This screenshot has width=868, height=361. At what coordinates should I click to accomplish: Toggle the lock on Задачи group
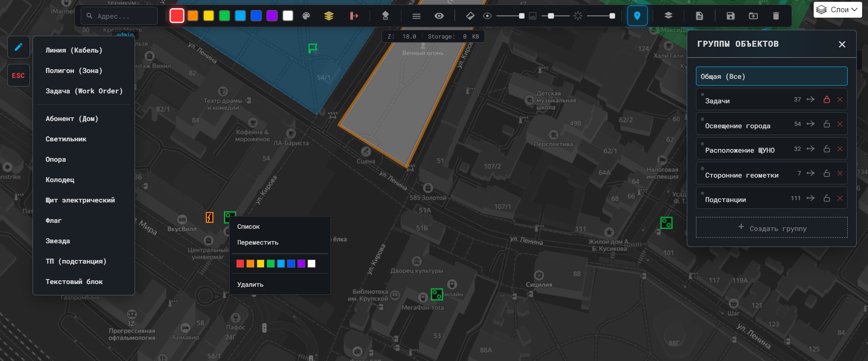826,100
